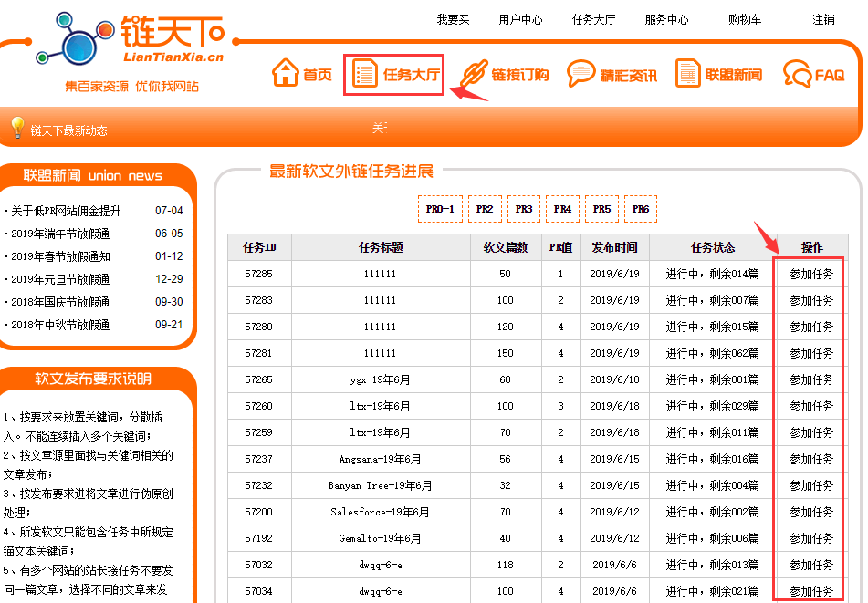868x603 pixels.
Task: Open 用户中心 in the top menu
Action: click(520, 20)
